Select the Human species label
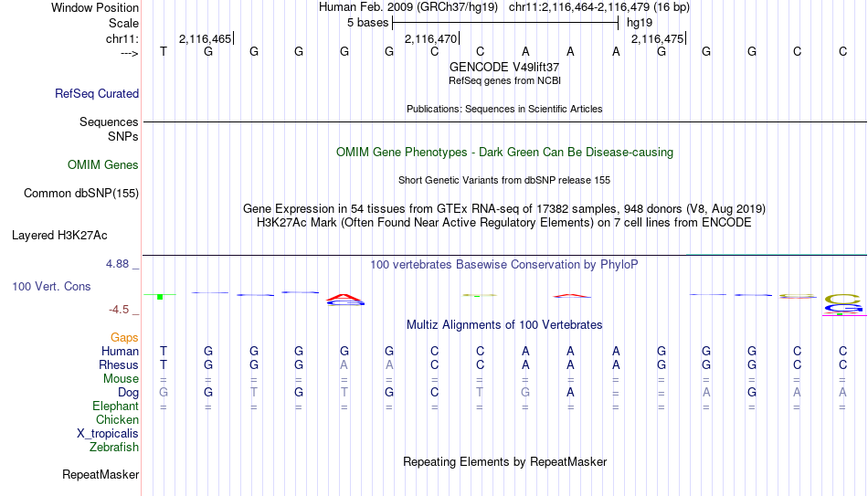 coord(120,351)
